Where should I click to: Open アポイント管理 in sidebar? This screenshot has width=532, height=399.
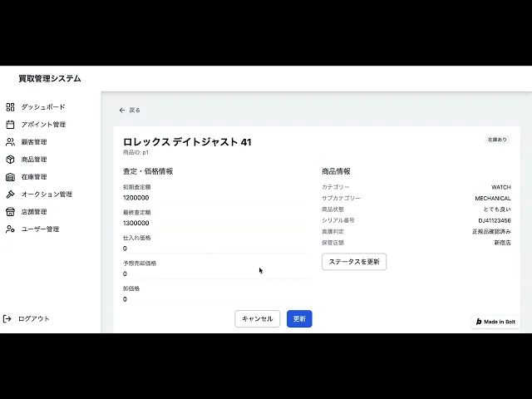point(43,125)
